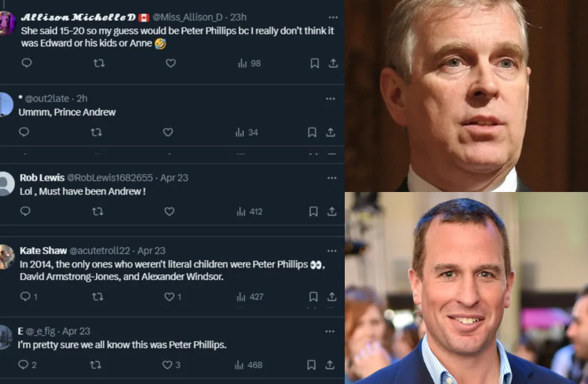Open the top-right portrait photo
The width and height of the screenshot is (588, 384).
point(466,95)
